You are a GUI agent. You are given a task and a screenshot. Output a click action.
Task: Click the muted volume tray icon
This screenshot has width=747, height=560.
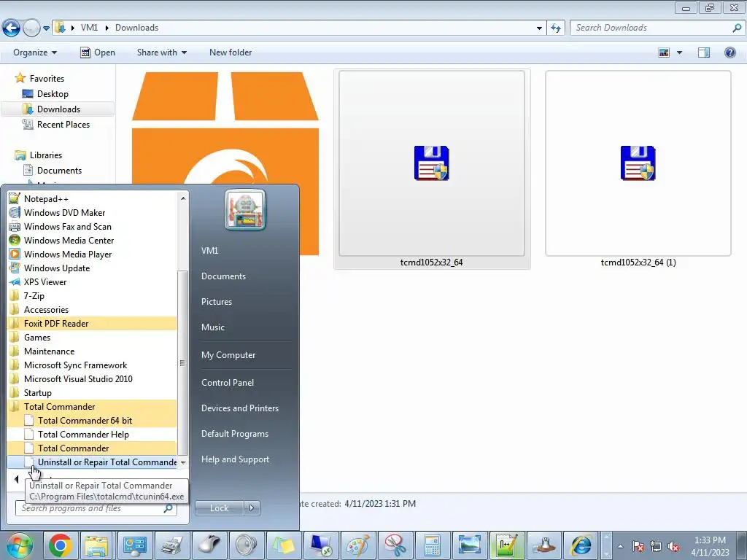coord(673,547)
